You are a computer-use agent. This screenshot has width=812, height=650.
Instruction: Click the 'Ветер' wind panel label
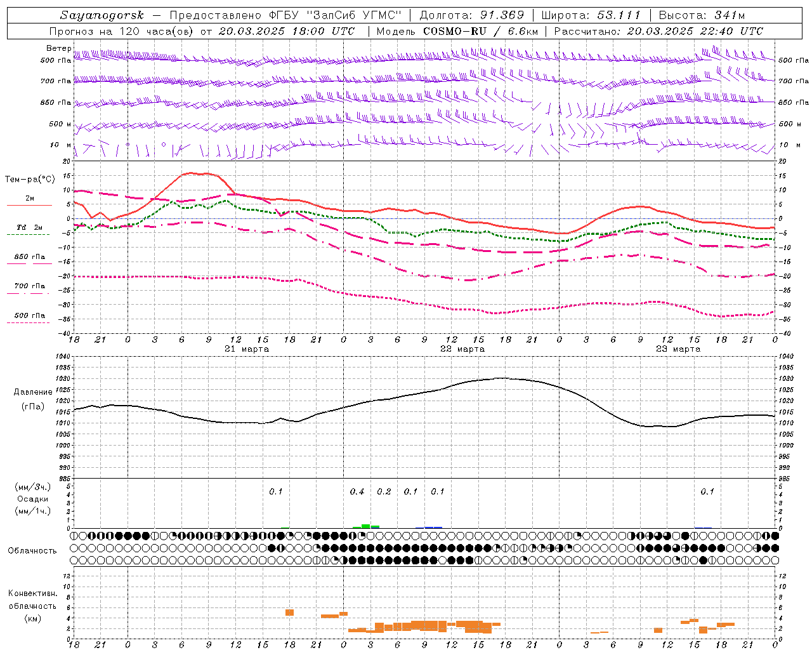click(58, 48)
